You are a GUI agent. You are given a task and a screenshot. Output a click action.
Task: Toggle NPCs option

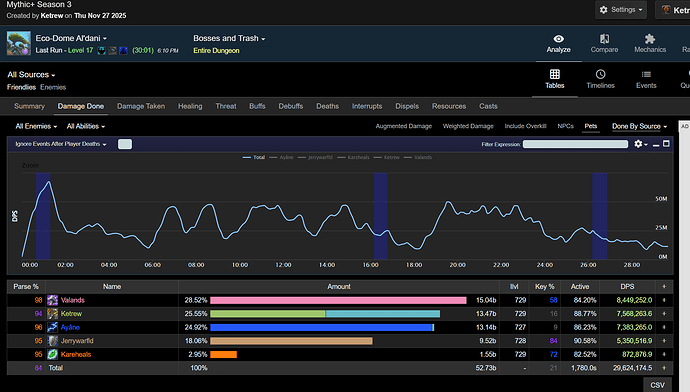point(565,126)
